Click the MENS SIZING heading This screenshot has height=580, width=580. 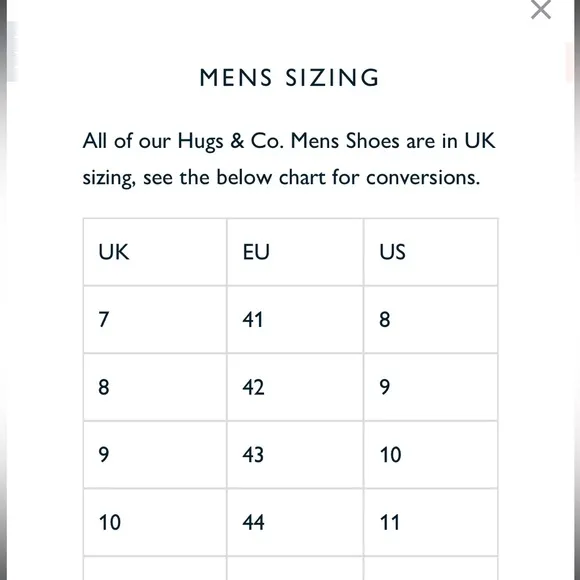(x=289, y=78)
